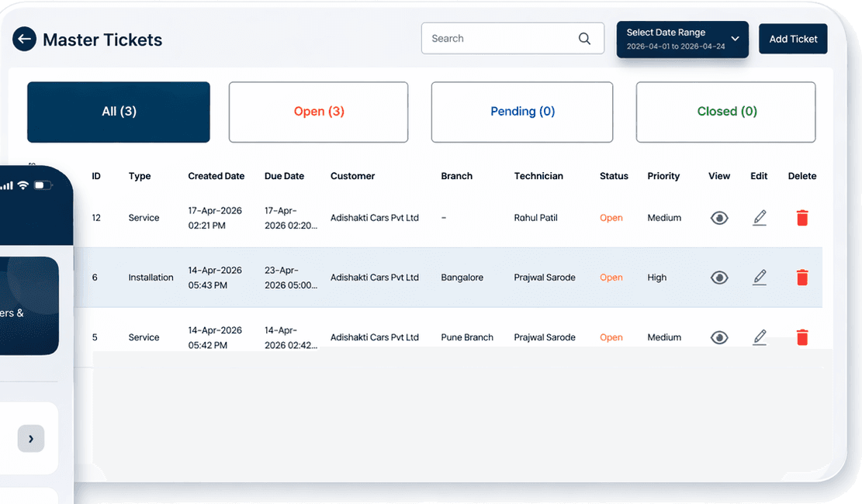The image size is (862, 504).
Task: View ticket 12 details
Action: (x=719, y=218)
